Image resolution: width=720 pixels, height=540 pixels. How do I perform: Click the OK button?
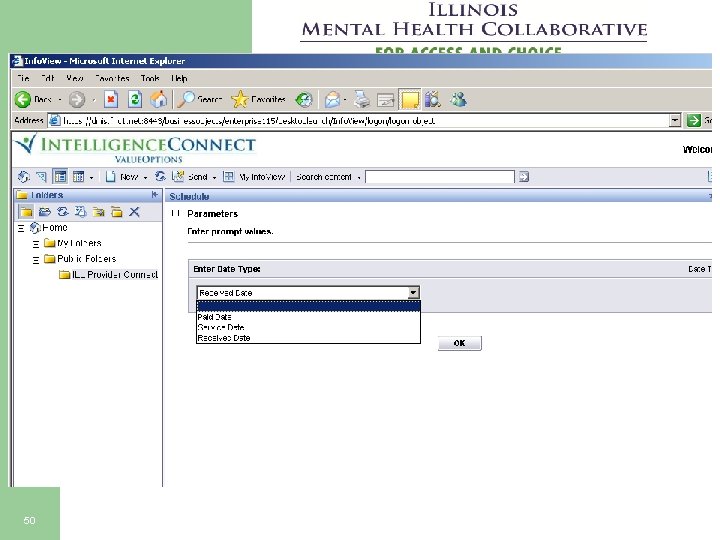[460, 343]
